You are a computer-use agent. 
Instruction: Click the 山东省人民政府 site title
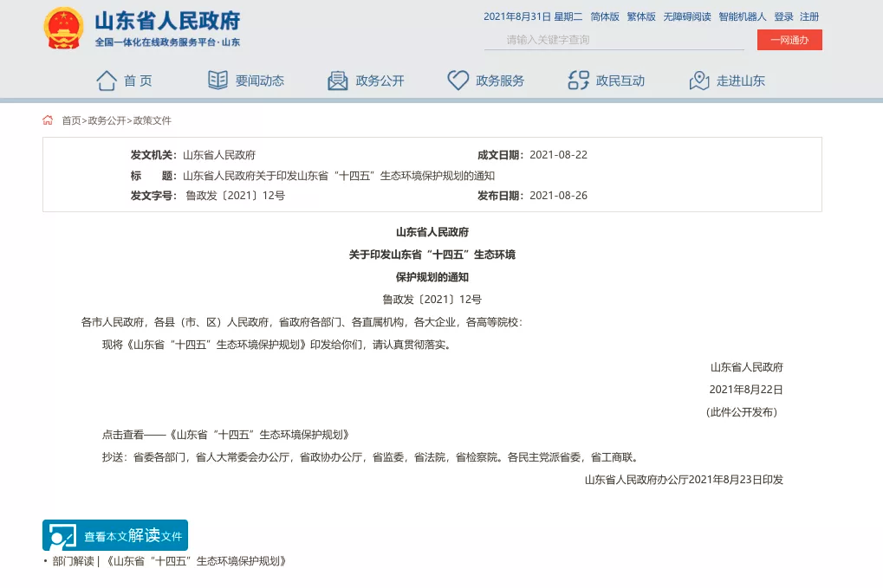[x=167, y=21]
